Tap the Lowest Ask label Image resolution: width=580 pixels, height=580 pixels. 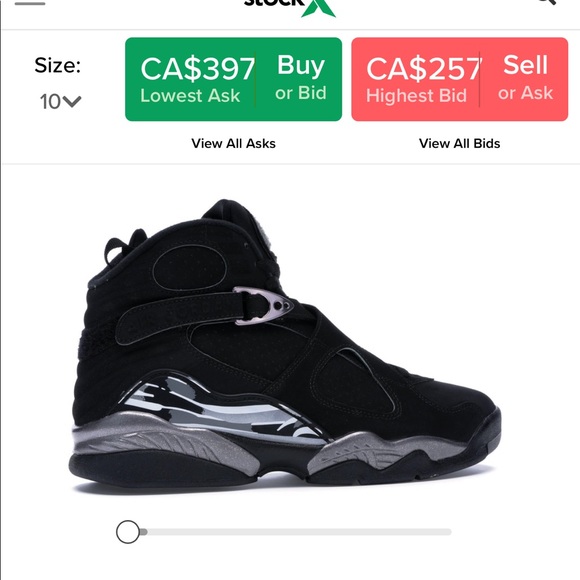click(190, 96)
